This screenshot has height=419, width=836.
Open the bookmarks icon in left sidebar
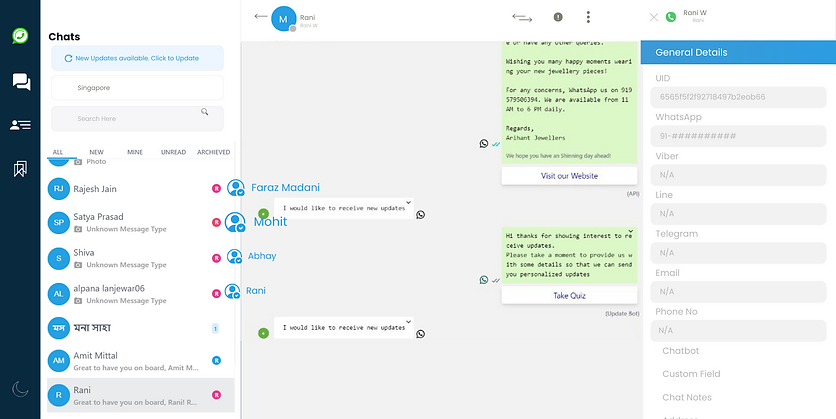(x=20, y=169)
